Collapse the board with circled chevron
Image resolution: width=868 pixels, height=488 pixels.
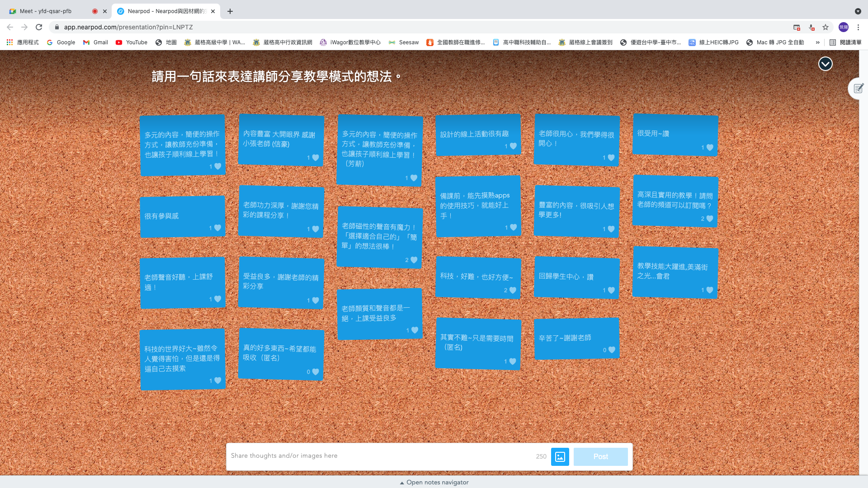tap(825, 64)
